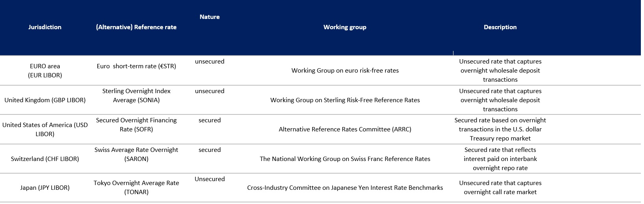This screenshot has height=204, width=644.
Task: Select the (Alternative) Reference rate header
Action: click(136, 27)
